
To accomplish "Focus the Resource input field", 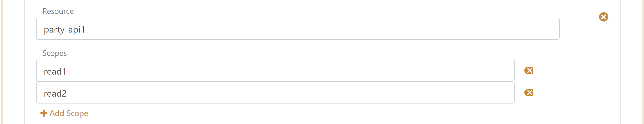I will (298, 29).
